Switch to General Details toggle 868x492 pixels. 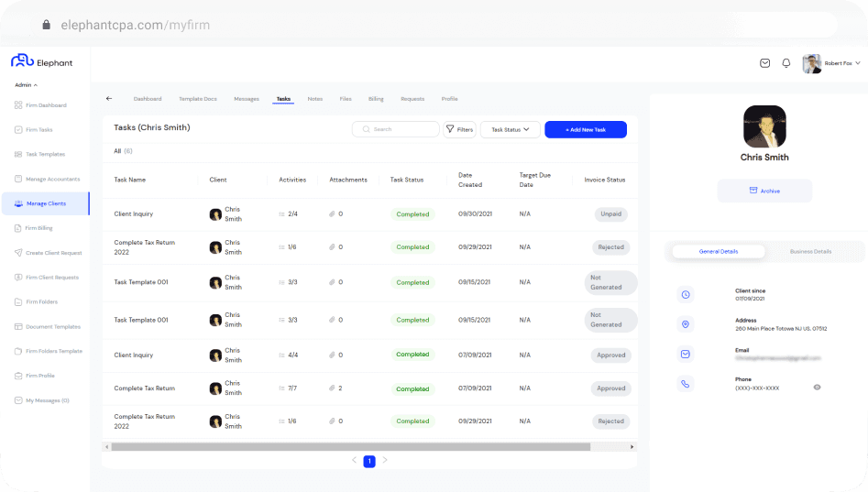tap(719, 251)
